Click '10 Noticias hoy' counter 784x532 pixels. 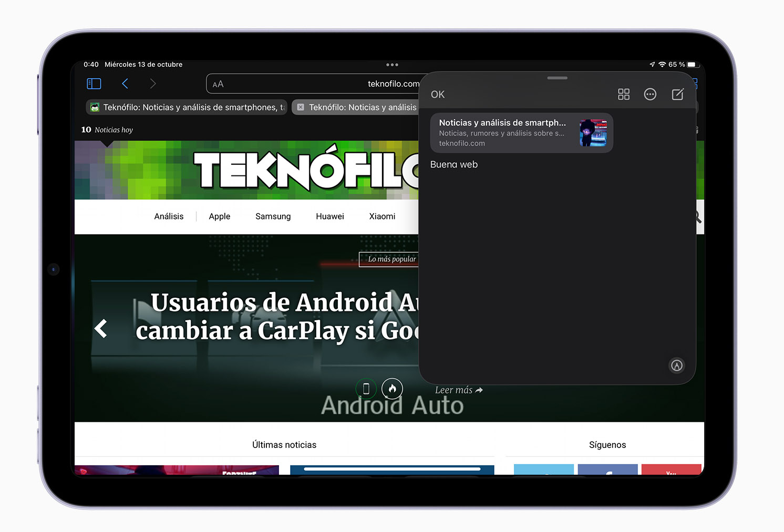coord(107,130)
